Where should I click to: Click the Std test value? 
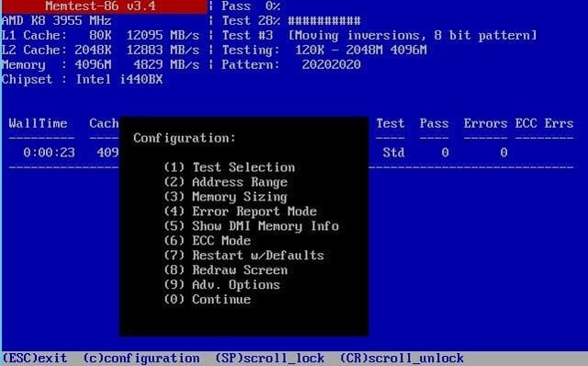coord(394,153)
